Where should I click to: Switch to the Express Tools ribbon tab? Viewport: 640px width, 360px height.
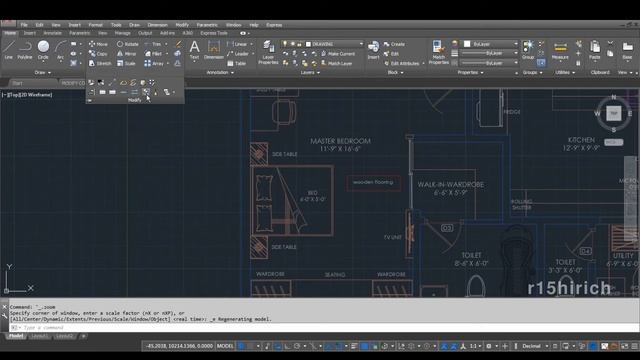click(x=214, y=33)
